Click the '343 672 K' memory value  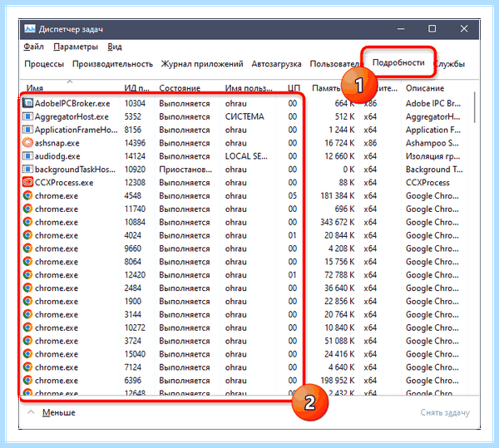pos(338,222)
